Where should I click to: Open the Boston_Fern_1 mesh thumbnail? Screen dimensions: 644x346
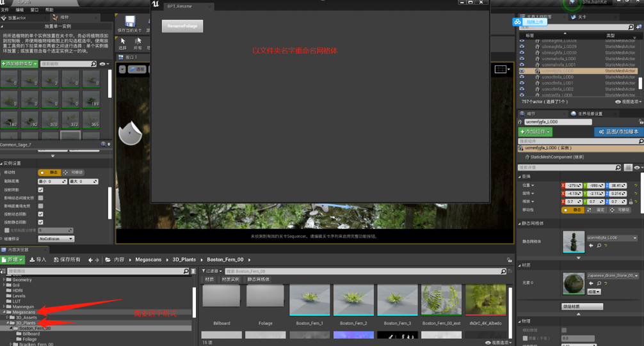[309, 301]
